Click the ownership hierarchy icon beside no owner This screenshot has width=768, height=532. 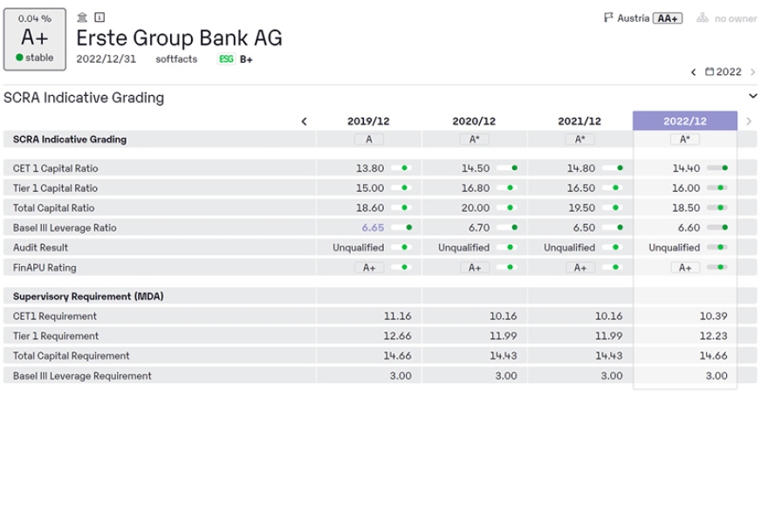703,18
